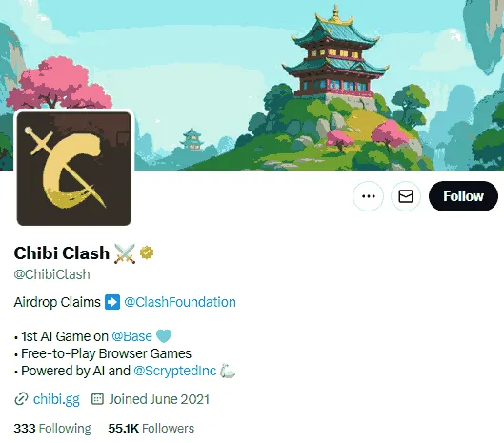
Task: Click the blue heart emoji
Action: click(164, 336)
